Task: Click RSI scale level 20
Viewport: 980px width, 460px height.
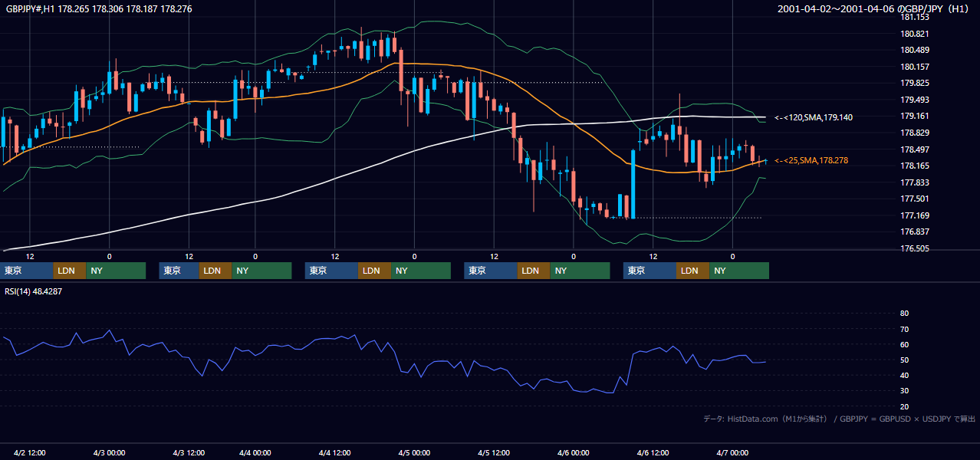Action: click(x=904, y=406)
